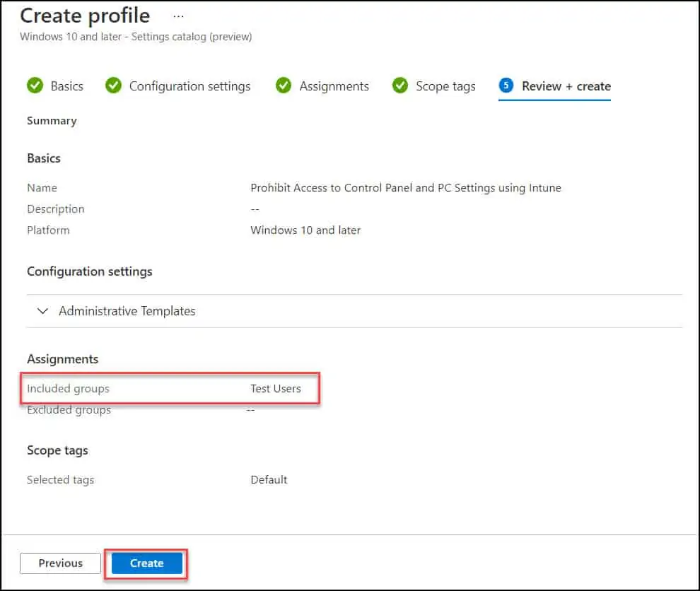Click the Excluded groups label
Screen dimensions: 700x591
click(69, 410)
